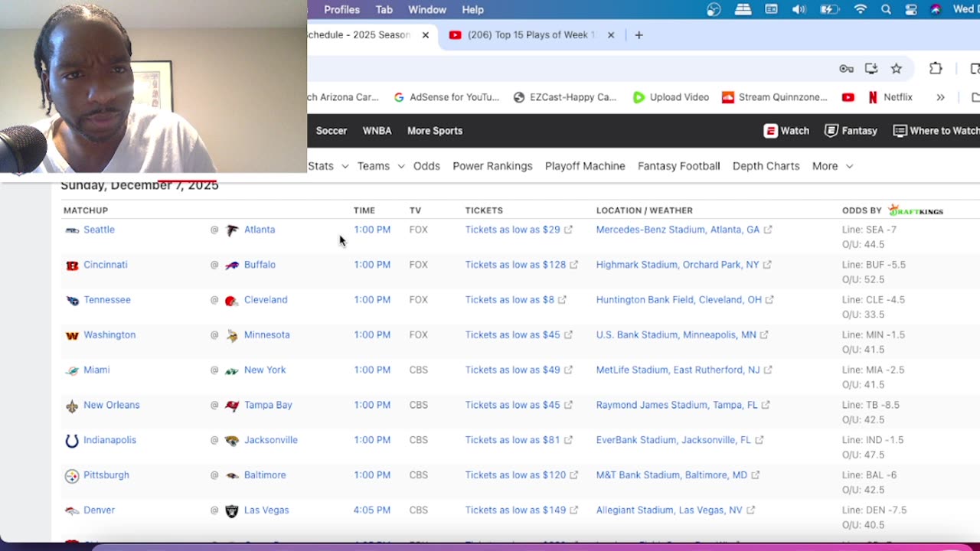Viewport: 980px width, 551px height.
Task: Click the Tampa Bay Buccaneers logo
Action: (x=232, y=406)
